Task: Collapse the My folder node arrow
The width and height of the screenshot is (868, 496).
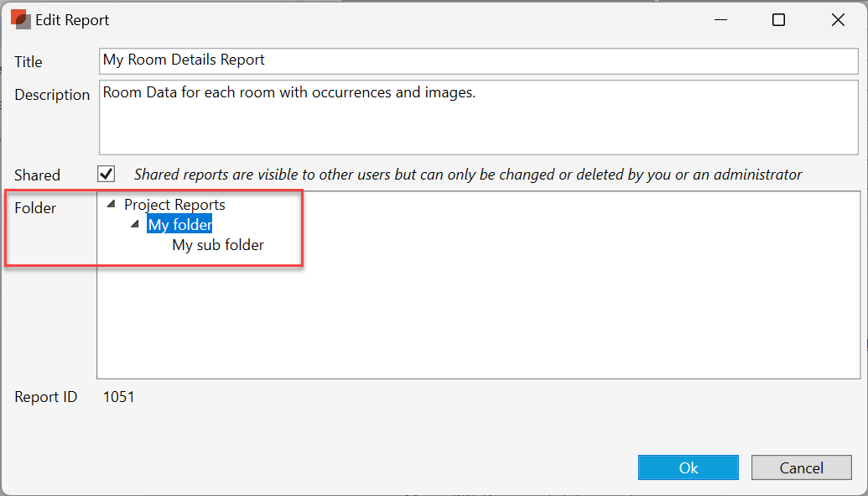Action: click(135, 225)
